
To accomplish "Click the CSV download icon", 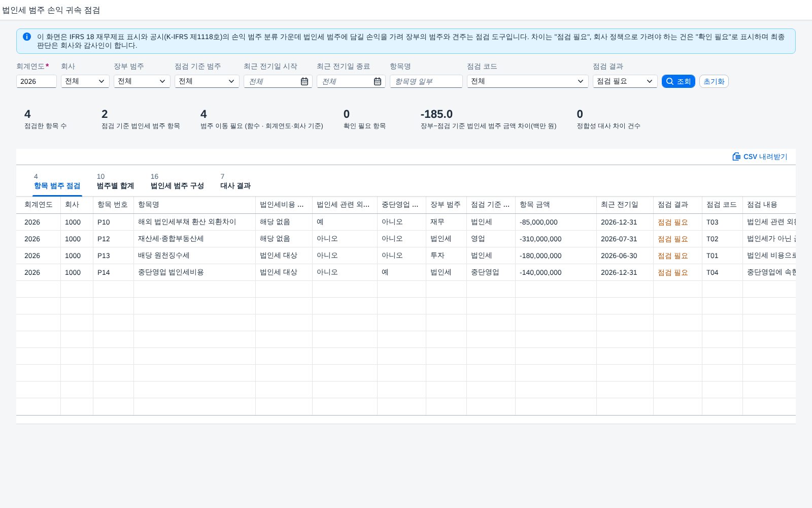I will coord(736,156).
